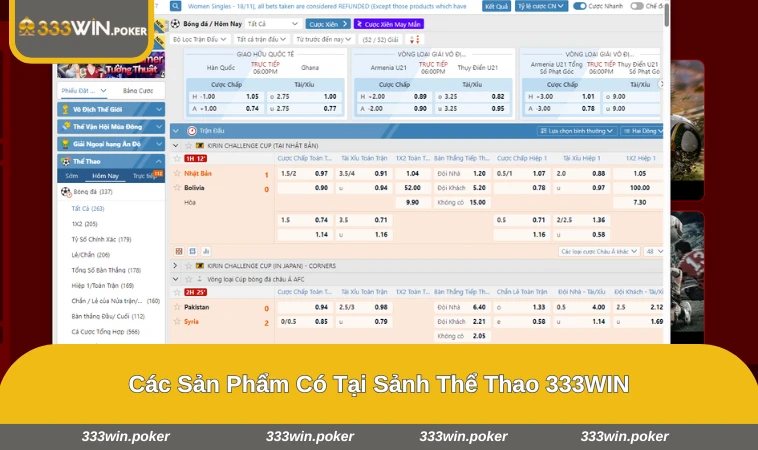The width and height of the screenshot is (758, 450).
Task: Click the star icon beside Nhật Bản
Action: tap(176, 173)
